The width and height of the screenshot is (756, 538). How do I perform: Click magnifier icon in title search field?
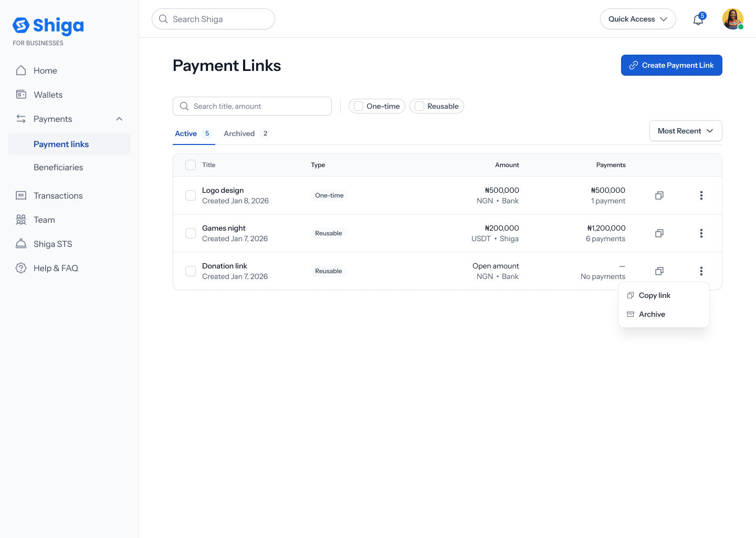(x=184, y=106)
